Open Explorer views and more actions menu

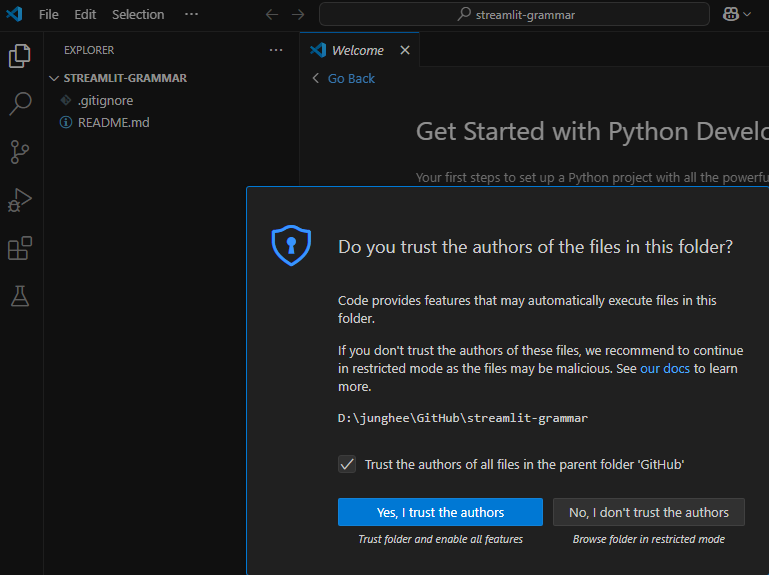[x=276, y=50]
